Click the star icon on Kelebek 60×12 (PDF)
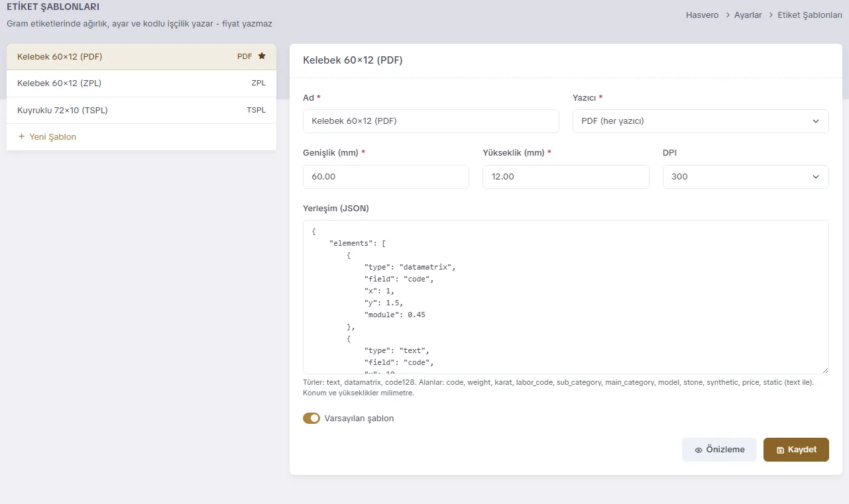The height and width of the screenshot is (504, 849). (262, 56)
